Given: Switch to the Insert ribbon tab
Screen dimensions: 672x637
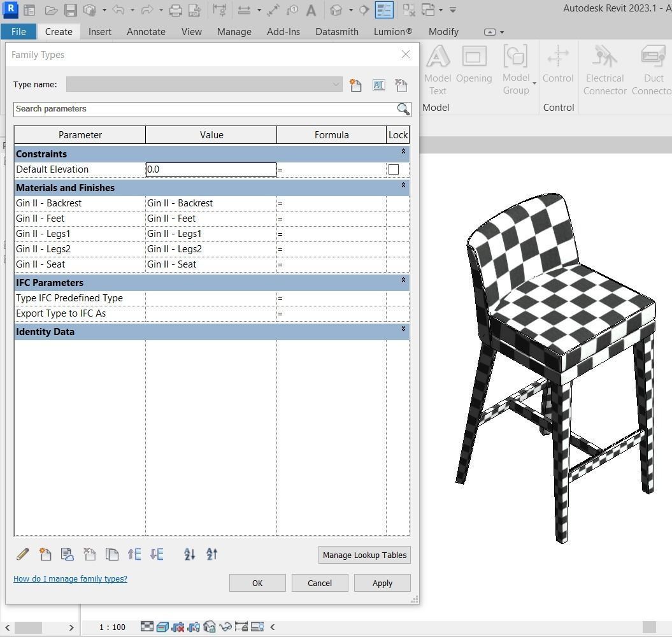Looking at the screenshot, I should (x=100, y=32).
